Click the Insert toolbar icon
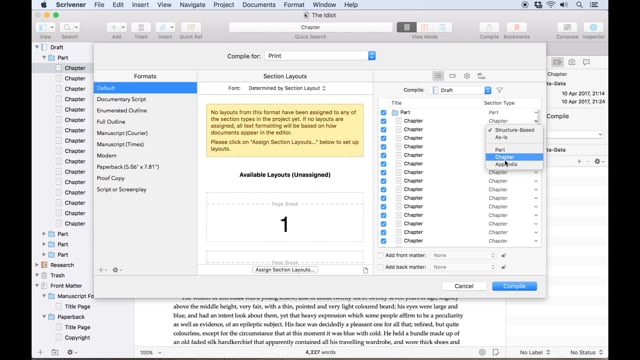The height and width of the screenshot is (360, 640). [165, 27]
